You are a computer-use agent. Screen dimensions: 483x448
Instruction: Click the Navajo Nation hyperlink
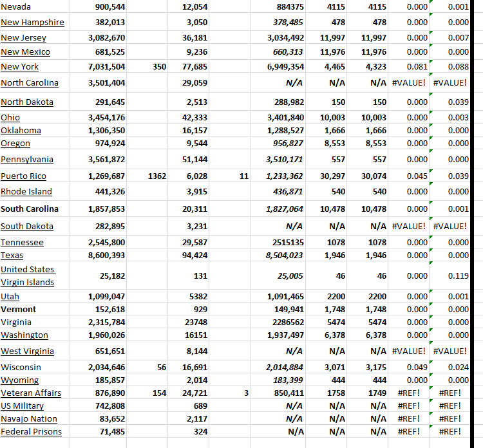click(29, 419)
